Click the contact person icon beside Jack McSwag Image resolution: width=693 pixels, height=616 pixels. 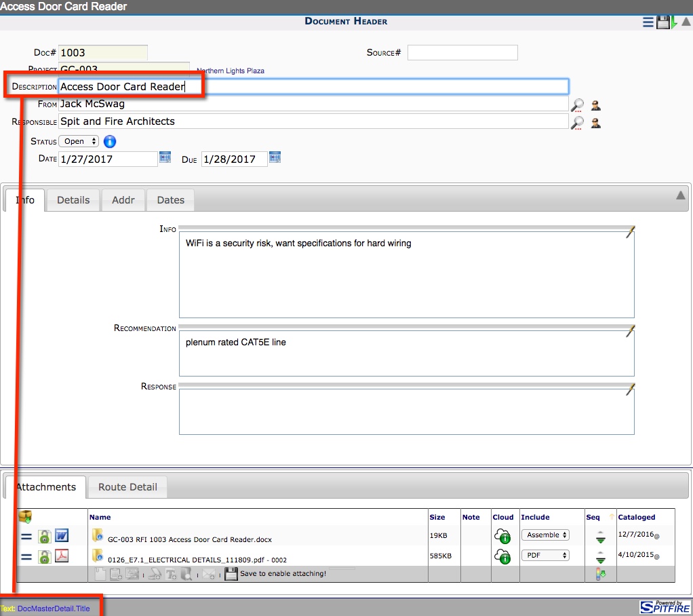[x=596, y=105]
